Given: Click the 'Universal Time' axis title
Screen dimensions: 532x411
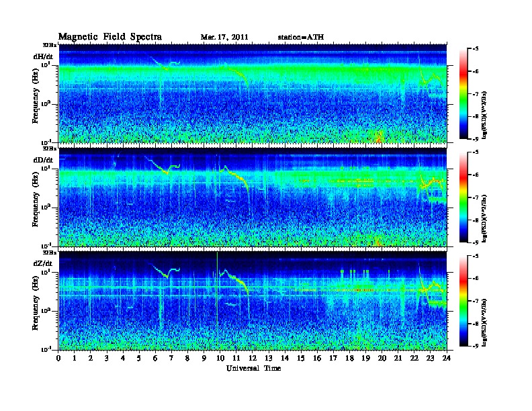Looking at the screenshot, I should click(253, 368).
